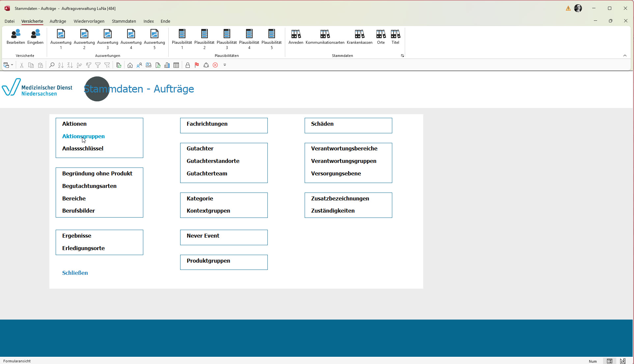
Task: Open the Wiedervorlagen ribbon tab
Action: pos(89,21)
